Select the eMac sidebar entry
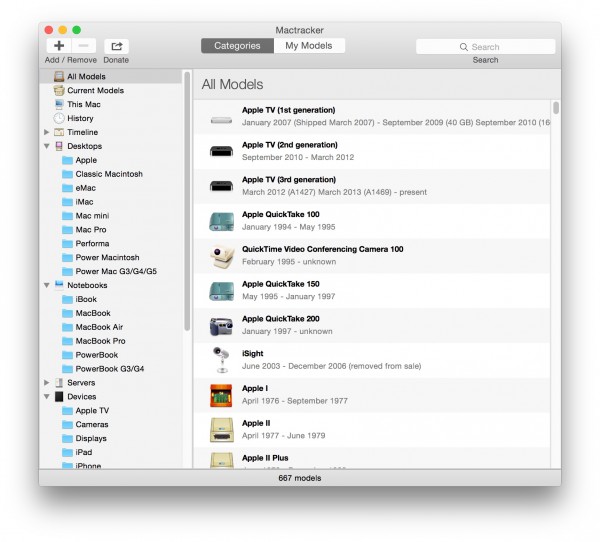 (79, 188)
